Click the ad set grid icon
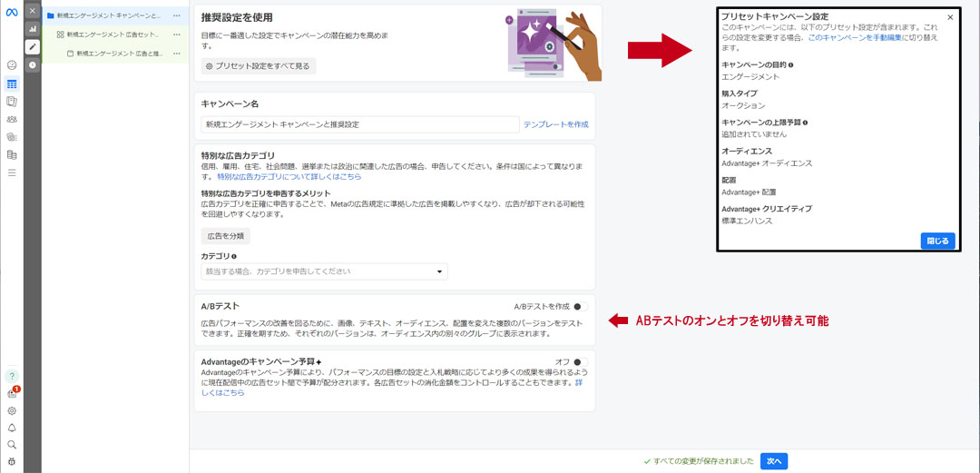The width and height of the screenshot is (980, 473). (60, 34)
